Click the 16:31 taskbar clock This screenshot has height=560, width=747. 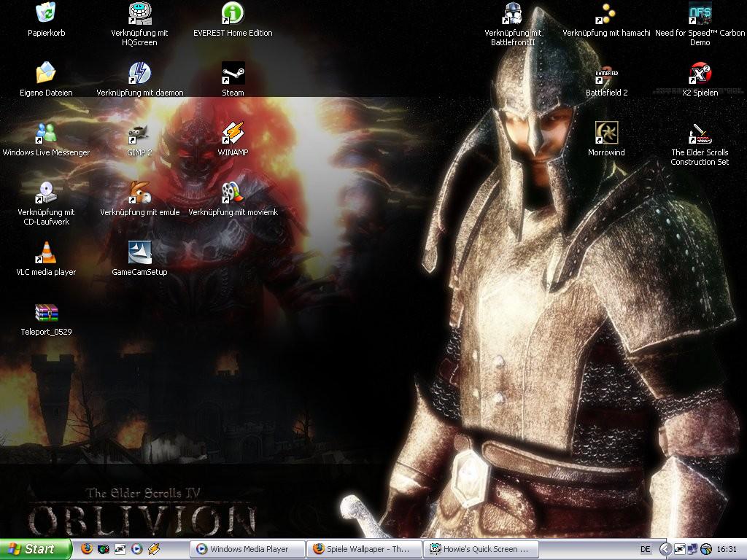[x=727, y=549]
